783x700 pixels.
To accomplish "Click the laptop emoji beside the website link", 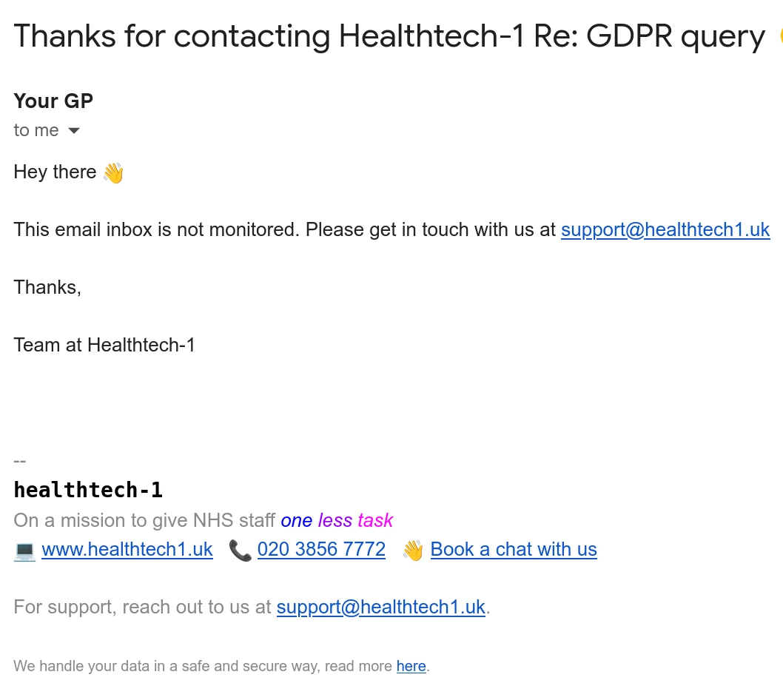I will click(x=24, y=551).
